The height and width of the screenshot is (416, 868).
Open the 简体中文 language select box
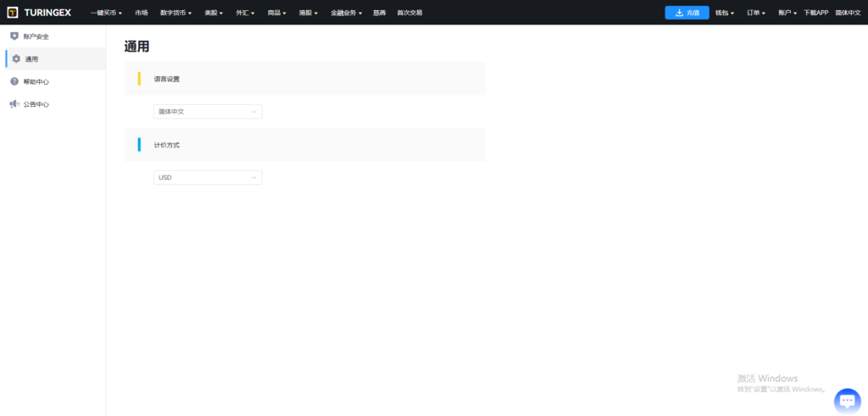208,112
